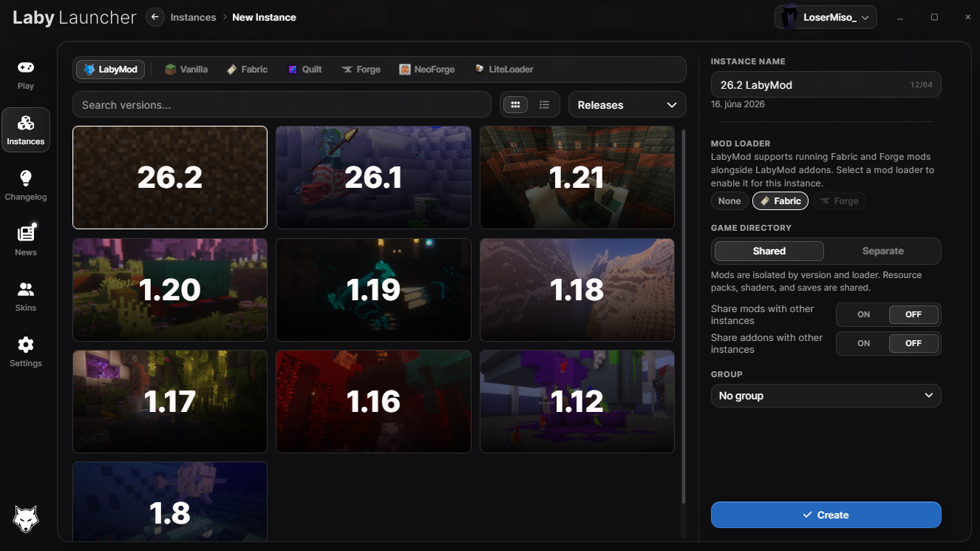Select the LiteLoader tab
This screenshot has height=551, width=980.
(x=504, y=70)
